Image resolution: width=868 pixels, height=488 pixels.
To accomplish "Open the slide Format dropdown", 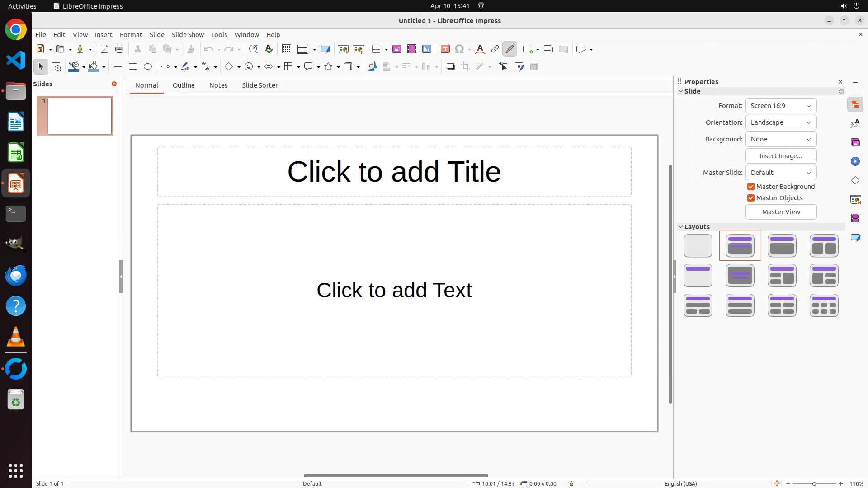I will coord(781,106).
